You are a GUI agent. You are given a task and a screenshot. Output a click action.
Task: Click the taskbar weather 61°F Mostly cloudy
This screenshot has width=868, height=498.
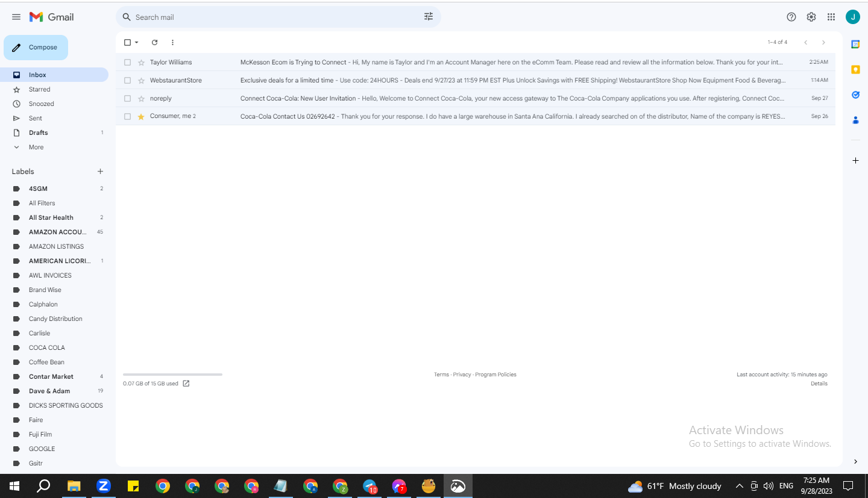pyautogui.click(x=675, y=486)
